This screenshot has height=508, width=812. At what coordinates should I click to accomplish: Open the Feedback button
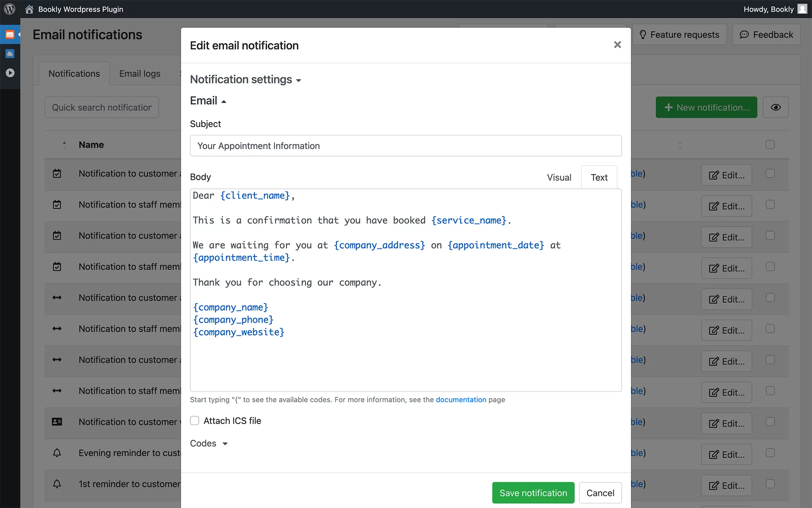(766, 35)
